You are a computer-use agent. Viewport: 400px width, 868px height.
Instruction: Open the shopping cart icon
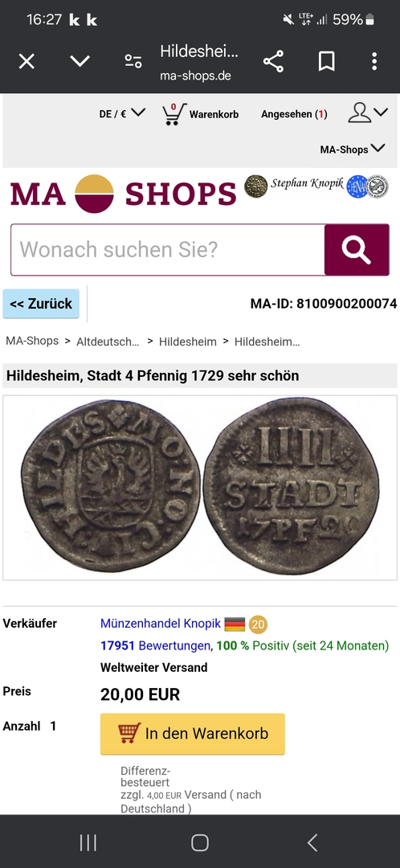[x=173, y=113]
